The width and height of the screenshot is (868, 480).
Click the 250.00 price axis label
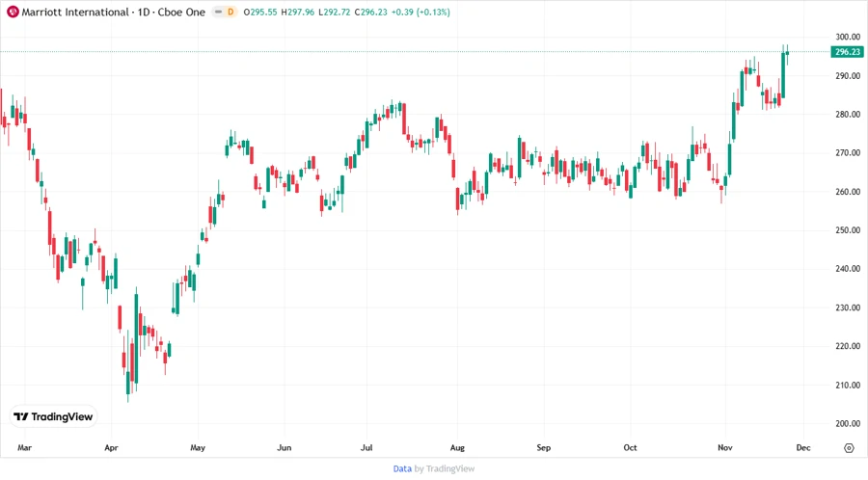tap(848, 230)
